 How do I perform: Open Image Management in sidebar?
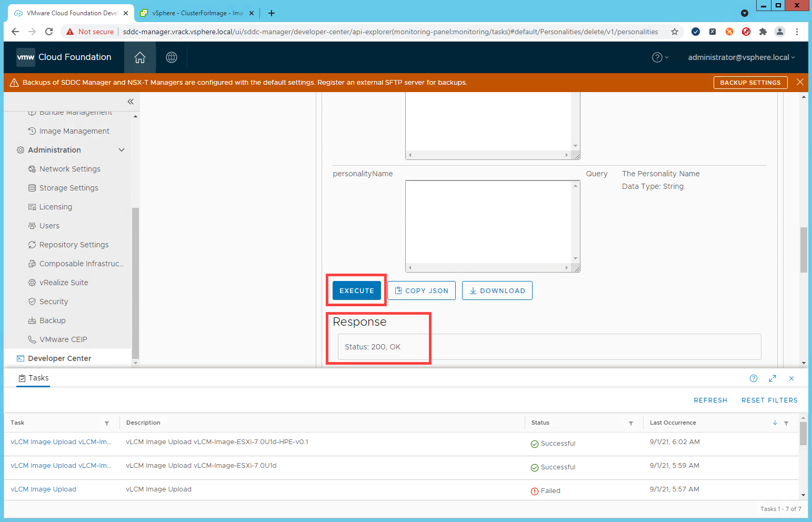[74, 131]
